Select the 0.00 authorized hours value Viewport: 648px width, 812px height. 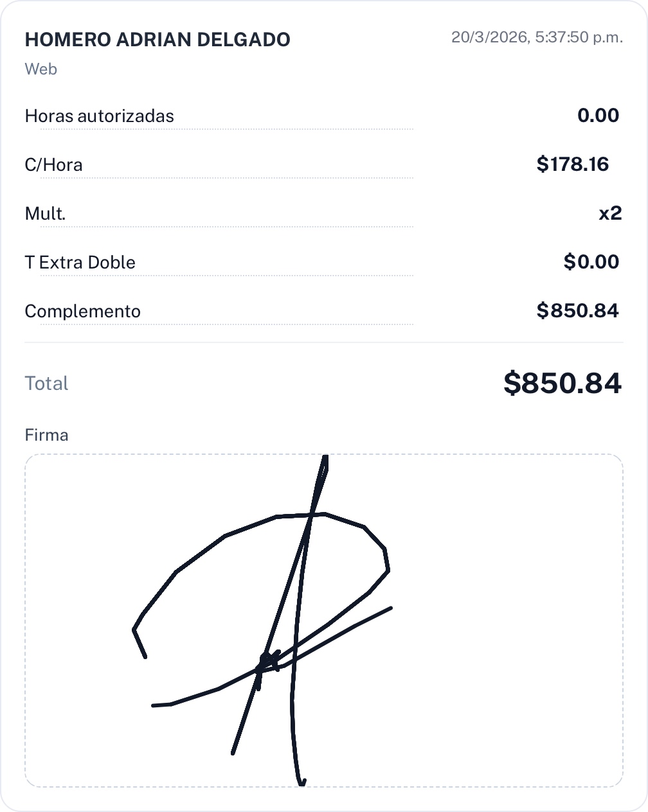598,116
